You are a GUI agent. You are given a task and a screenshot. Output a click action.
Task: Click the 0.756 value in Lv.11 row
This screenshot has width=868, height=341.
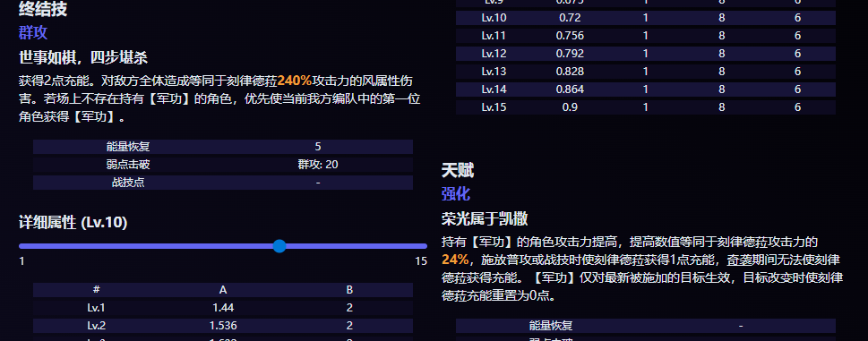pyautogui.click(x=570, y=36)
